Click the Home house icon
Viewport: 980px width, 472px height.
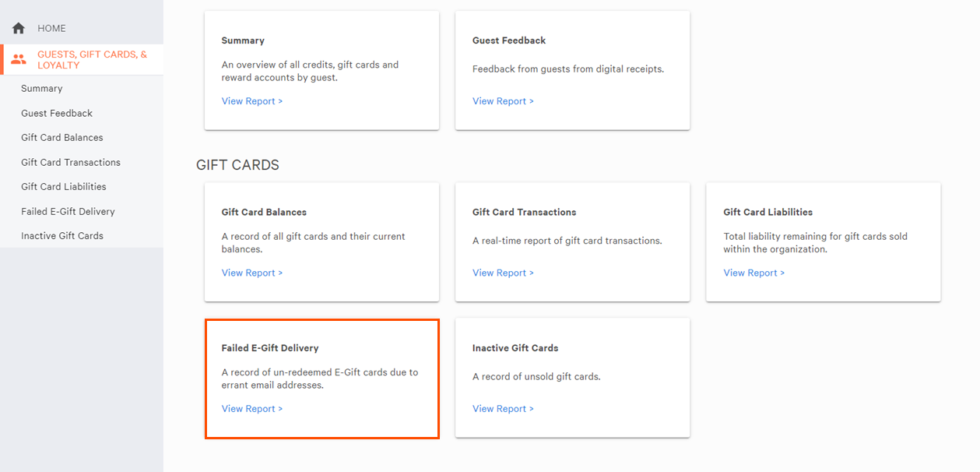click(x=19, y=28)
